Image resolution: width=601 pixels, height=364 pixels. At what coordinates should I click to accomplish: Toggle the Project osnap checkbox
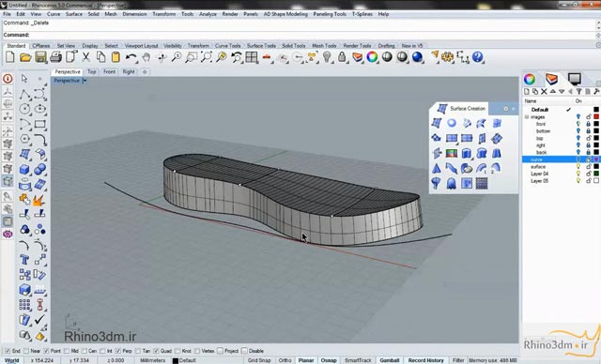coord(220,351)
